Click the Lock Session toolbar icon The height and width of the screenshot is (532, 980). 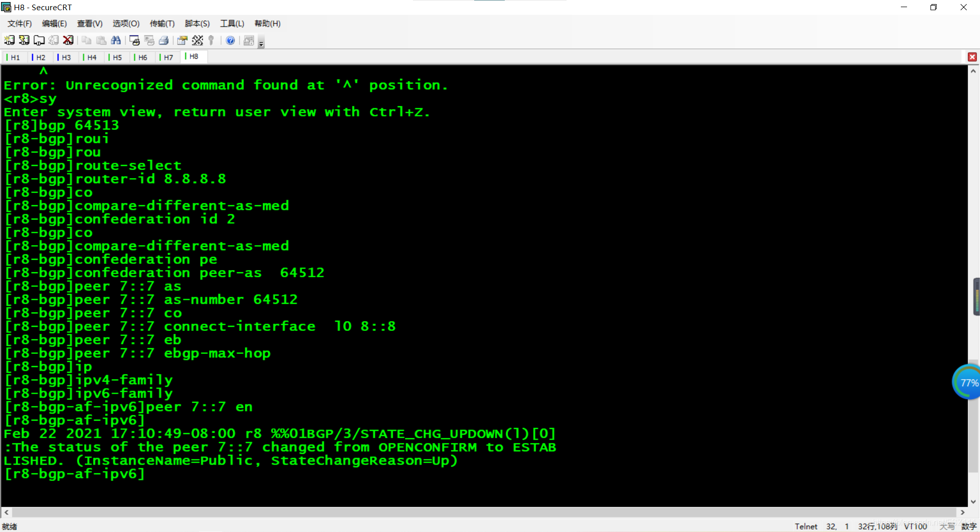pos(249,40)
